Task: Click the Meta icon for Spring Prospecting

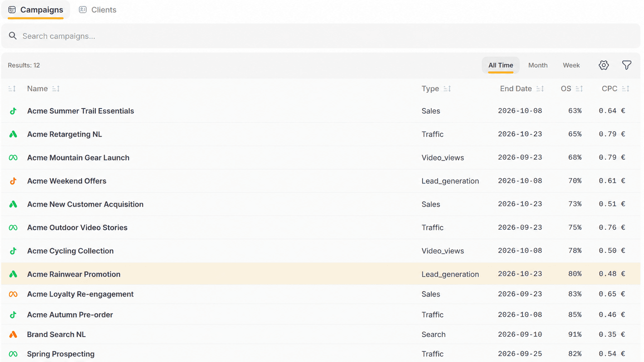Action: click(x=13, y=354)
